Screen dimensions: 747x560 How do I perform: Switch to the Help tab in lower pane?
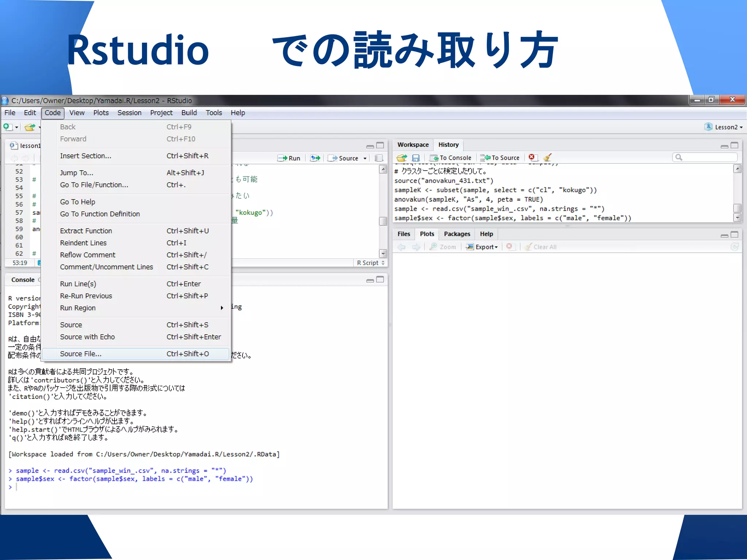[486, 234]
